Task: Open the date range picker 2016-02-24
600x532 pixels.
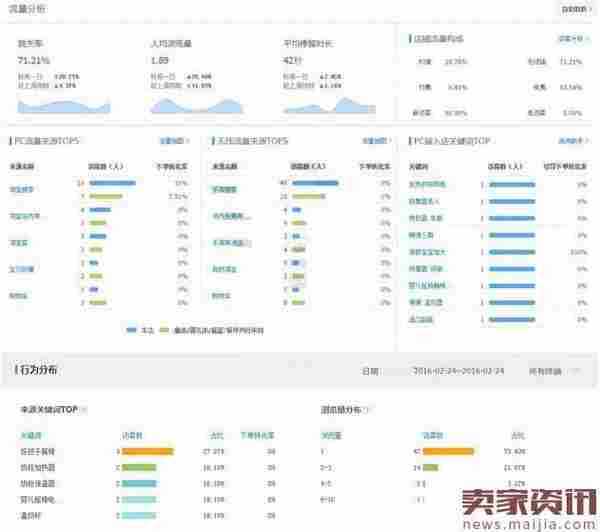Action: [x=458, y=370]
